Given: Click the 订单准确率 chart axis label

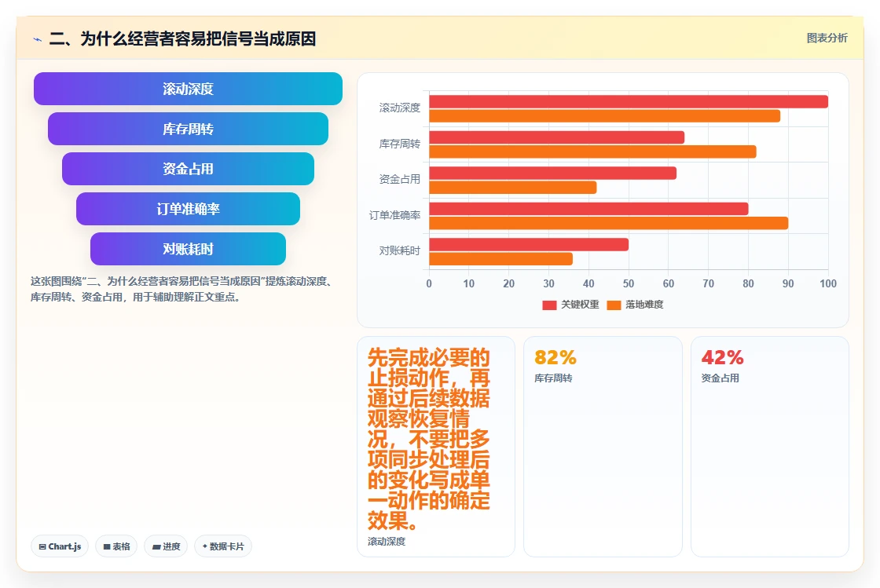Looking at the screenshot, I should point(394,215).
